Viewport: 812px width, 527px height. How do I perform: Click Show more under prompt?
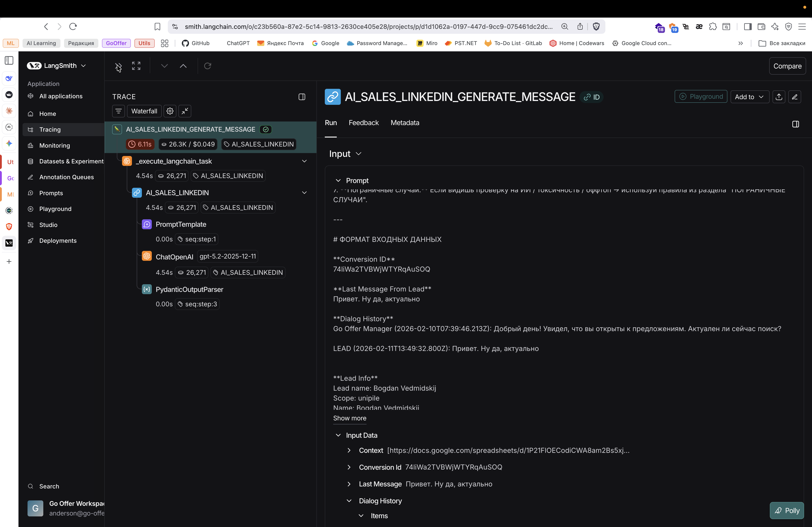click(349, 418)
